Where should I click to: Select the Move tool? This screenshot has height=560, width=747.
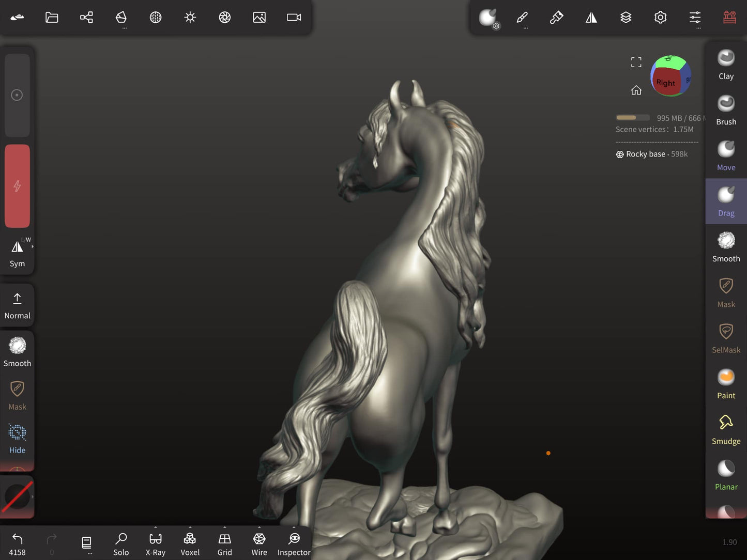(x=726, y=155)
